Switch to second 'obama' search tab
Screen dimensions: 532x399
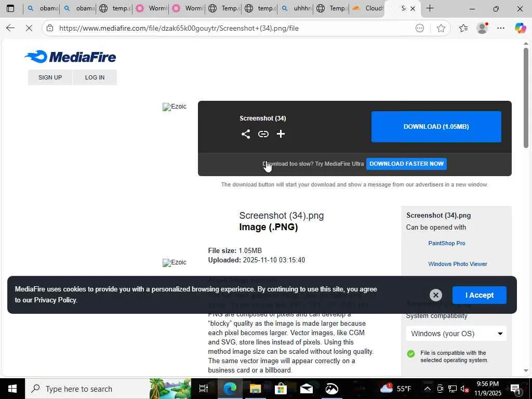[78, 8]
